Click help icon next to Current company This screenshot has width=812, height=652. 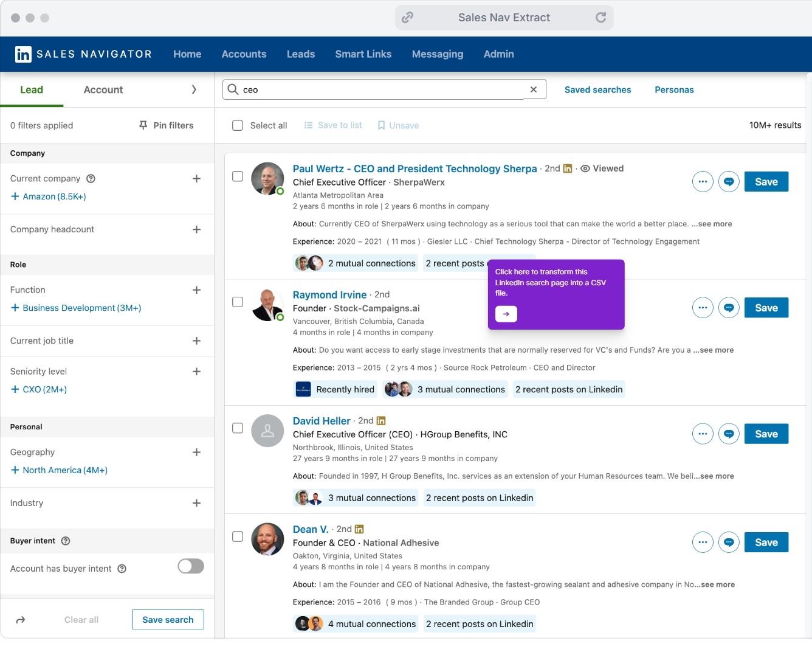(x=91, y=179)
